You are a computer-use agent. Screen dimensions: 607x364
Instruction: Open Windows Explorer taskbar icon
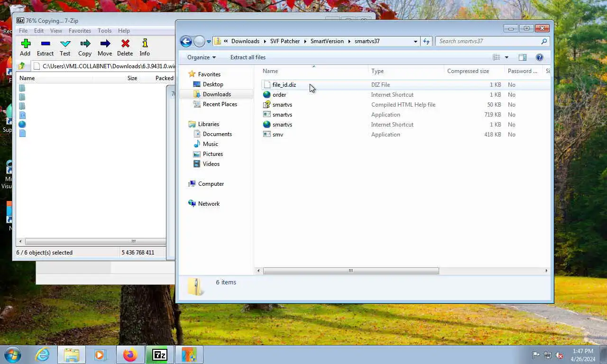click(x=72, y=355)
